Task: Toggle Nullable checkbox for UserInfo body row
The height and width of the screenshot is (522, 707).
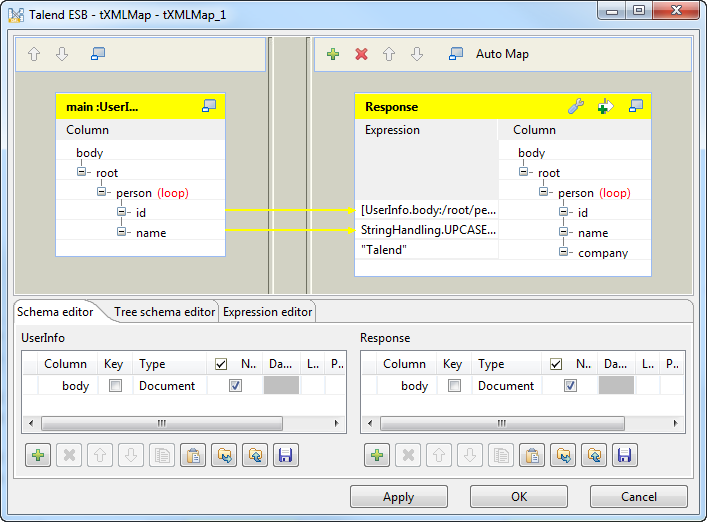Action: 235,385
